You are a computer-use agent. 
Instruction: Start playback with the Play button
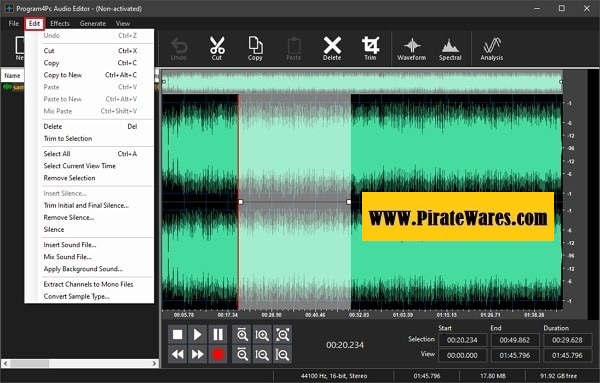[x=197, y=335]
